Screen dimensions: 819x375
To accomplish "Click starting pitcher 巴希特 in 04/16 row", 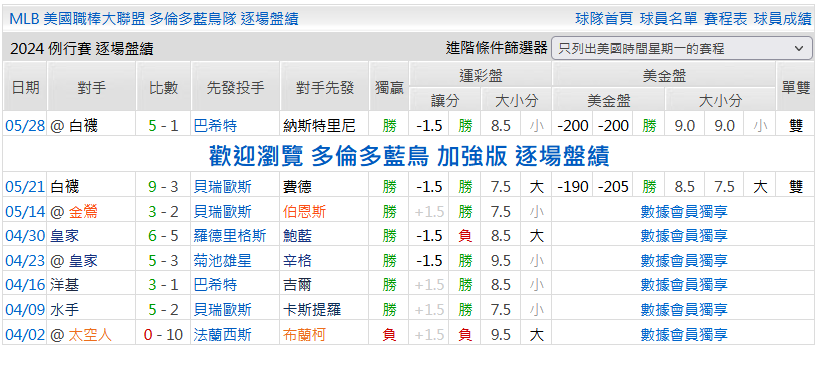I will pos(215,285).
